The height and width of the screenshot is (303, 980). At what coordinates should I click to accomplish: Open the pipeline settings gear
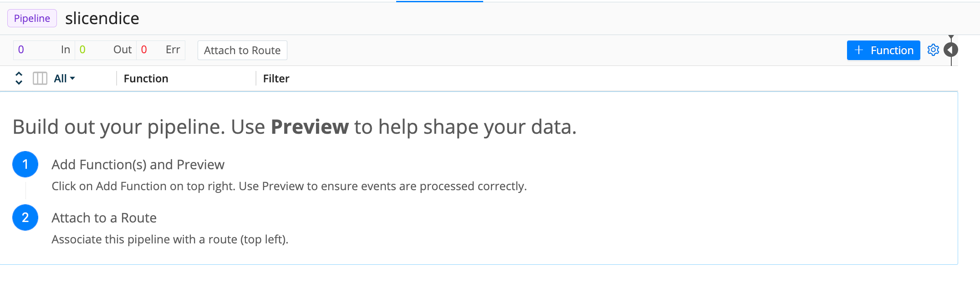(x=933, y=50)
